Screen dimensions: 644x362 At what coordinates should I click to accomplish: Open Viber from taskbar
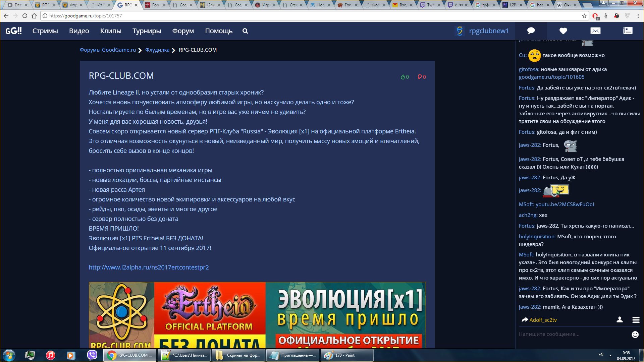pyautogui.click(x=92, y=355)
